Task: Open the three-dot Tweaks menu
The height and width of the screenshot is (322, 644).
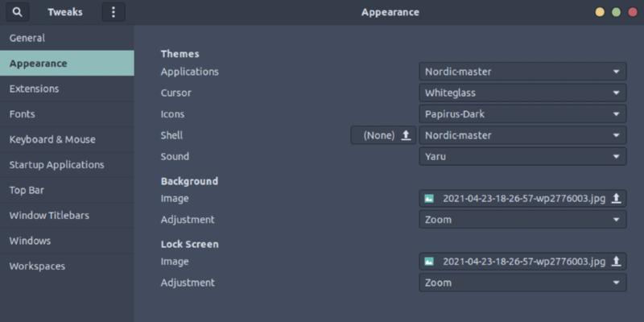Action: 113,12
